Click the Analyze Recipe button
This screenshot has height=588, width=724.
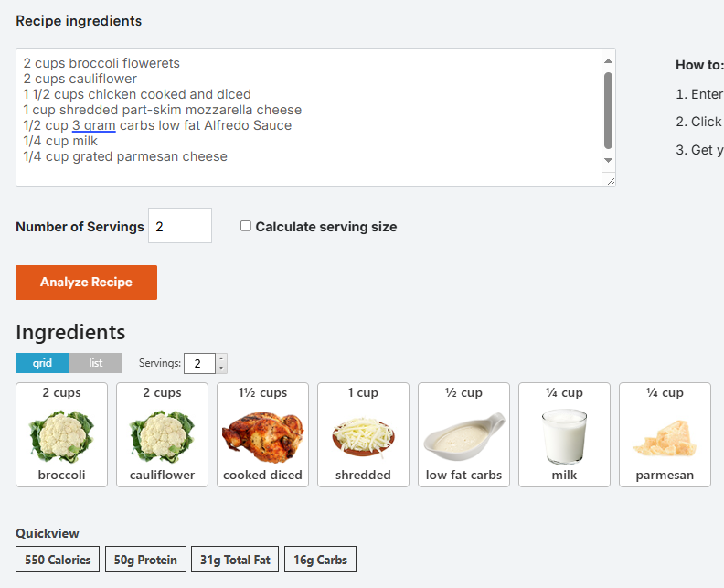[x=86, y=283]
